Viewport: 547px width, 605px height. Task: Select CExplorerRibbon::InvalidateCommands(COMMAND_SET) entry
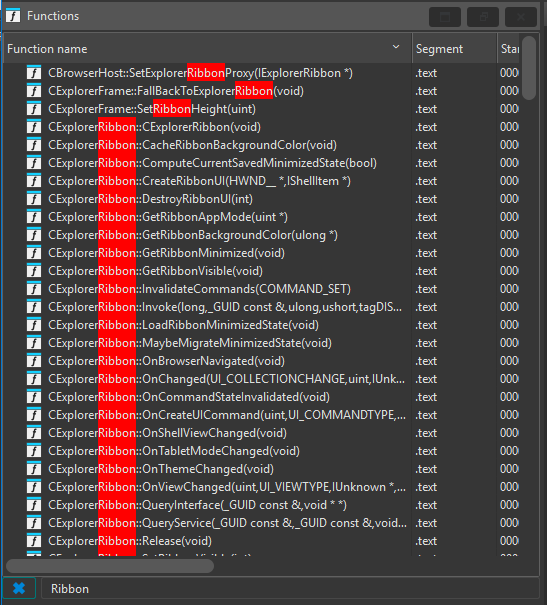(199, 289)
